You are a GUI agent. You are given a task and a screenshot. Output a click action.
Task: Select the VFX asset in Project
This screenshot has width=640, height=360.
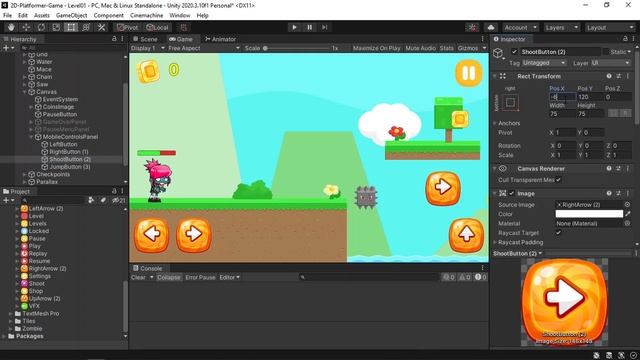tap(34, 306)
